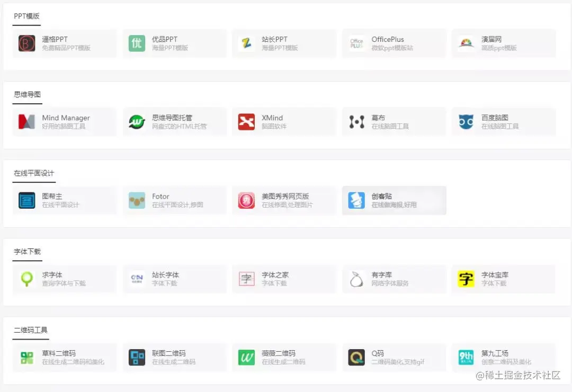Select the 字体下载 section heading

click(x=28, y=252)
